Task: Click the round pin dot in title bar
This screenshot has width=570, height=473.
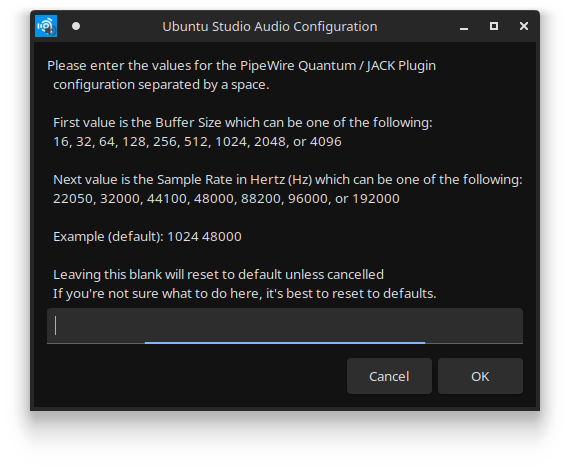Action: pyautogui.click(x=76, y=26)
